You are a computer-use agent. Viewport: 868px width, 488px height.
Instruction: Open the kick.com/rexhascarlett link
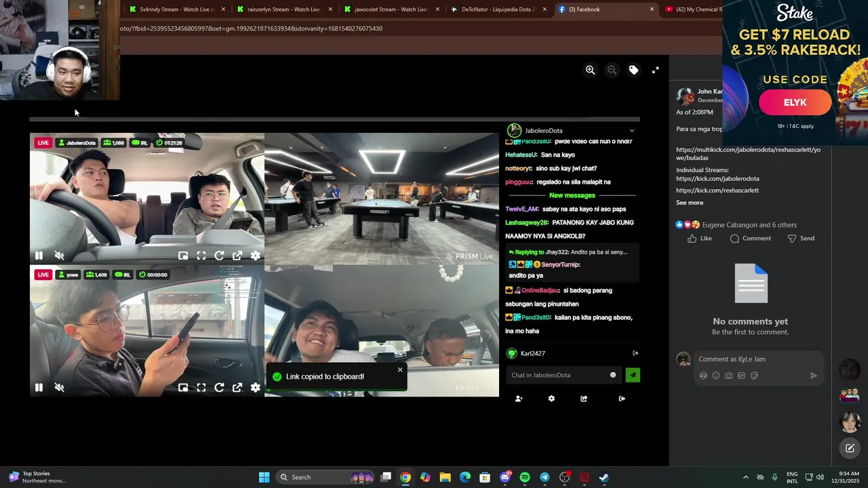point(717,190)
